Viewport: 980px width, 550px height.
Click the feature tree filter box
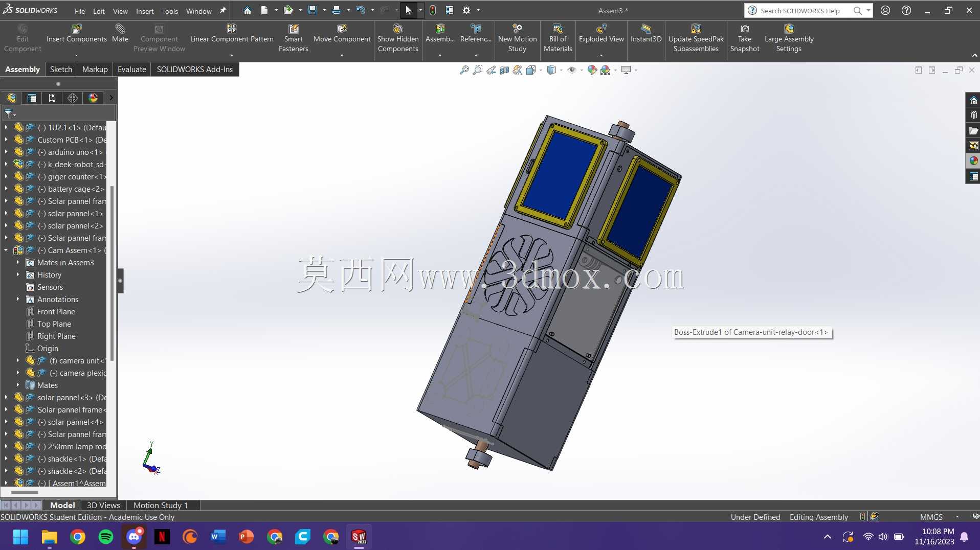[59, 113]
